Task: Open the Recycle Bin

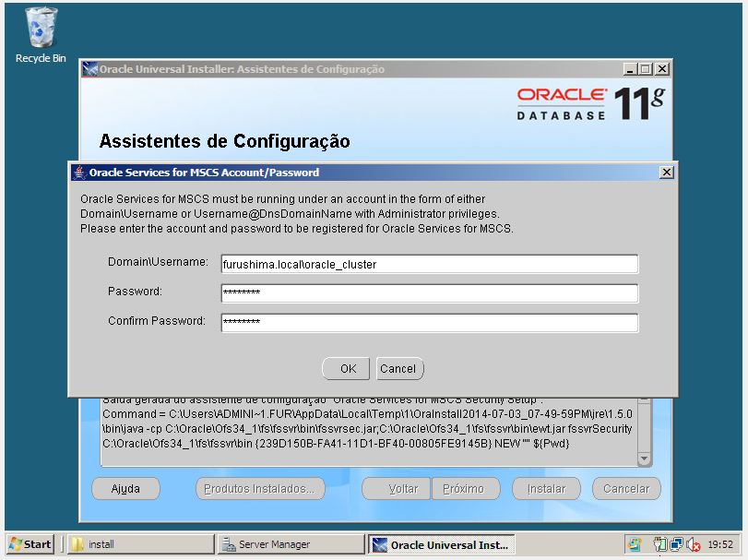Action: tap(40, 28)
